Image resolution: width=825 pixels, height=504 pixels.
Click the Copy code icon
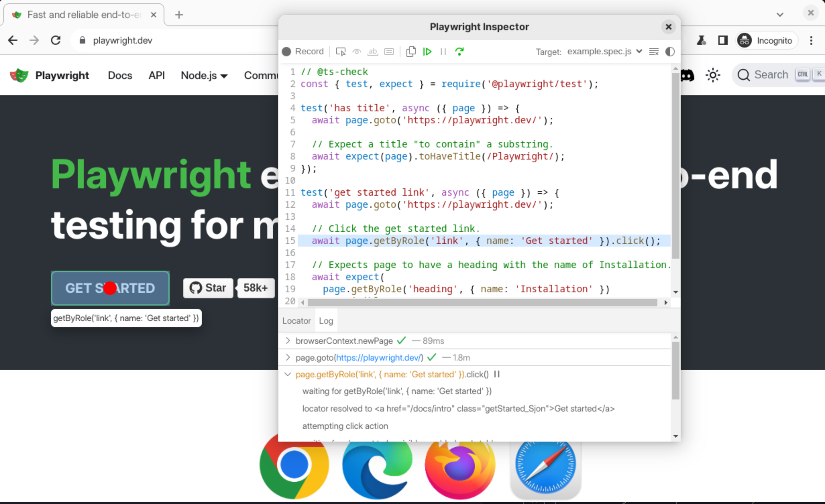coord(411,52)
